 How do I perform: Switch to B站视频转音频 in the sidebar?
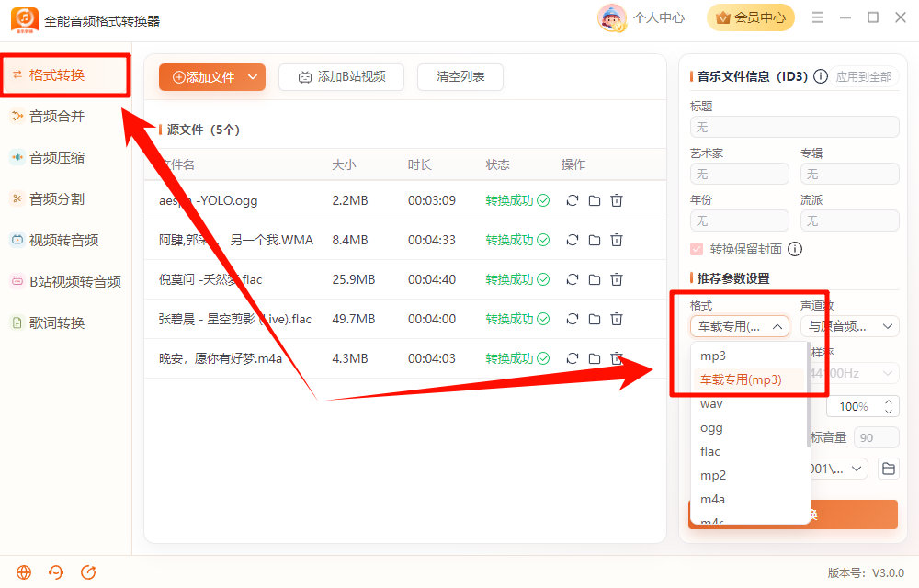click(x=65, y=282)
